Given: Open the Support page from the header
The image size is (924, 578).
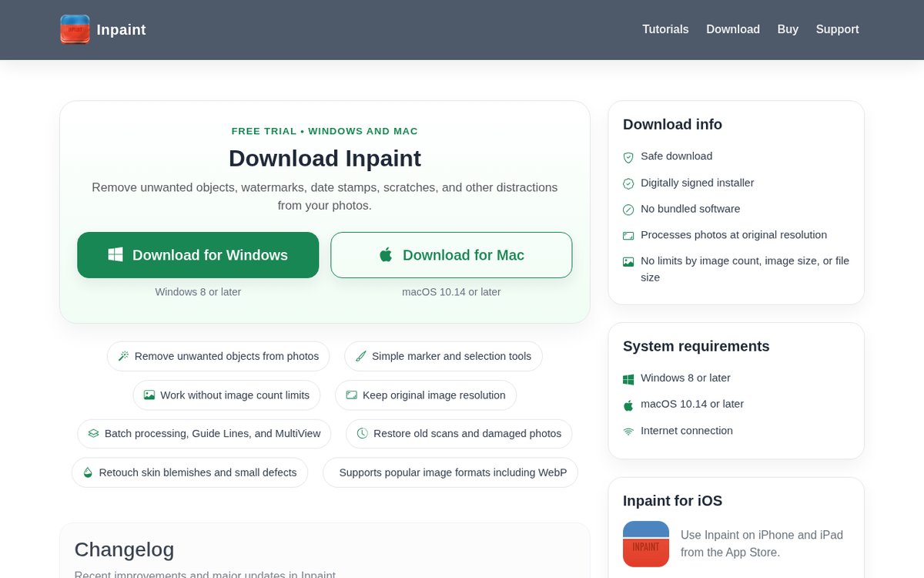Looking at the screenshot, I should [x=837, y=29].
